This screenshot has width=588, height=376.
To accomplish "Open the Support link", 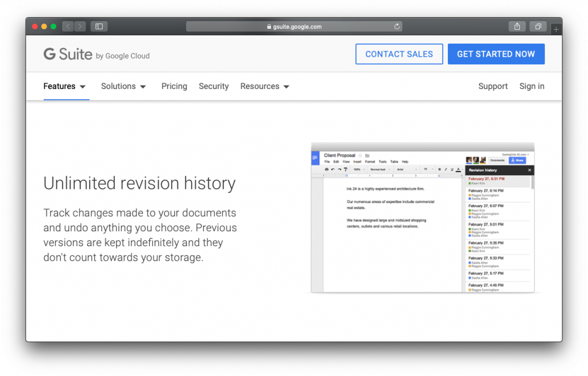I will tap(493, 86).
